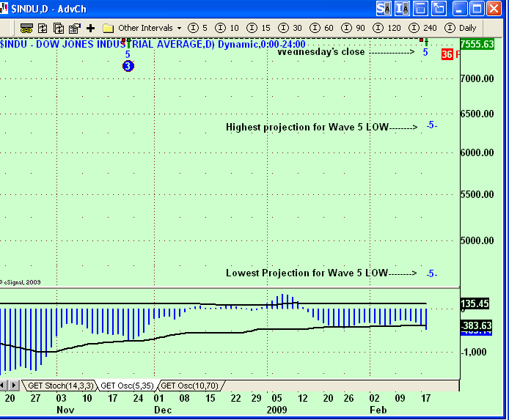Click the Dec month axis label
The height and width of the screenshot is (420, 509).
click(x=163, y=410)
